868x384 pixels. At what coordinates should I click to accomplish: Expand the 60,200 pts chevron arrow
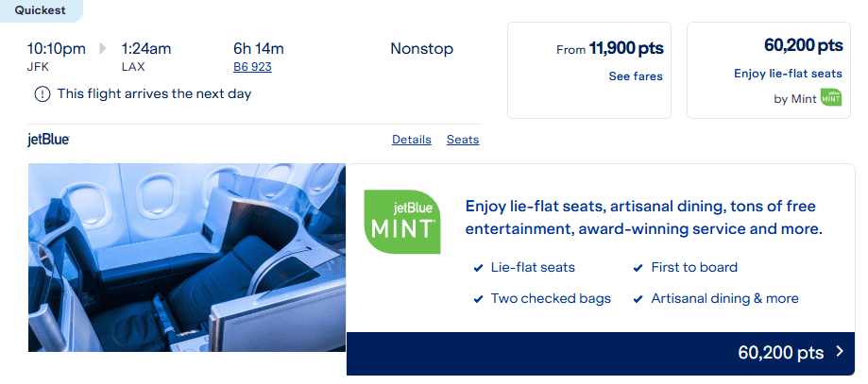click(x=840, y=353)
